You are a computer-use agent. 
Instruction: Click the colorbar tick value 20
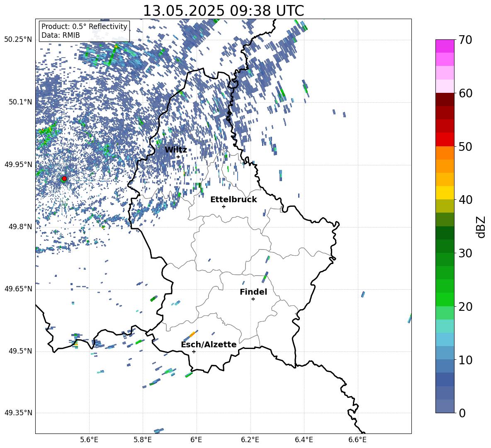pos(465,306)
